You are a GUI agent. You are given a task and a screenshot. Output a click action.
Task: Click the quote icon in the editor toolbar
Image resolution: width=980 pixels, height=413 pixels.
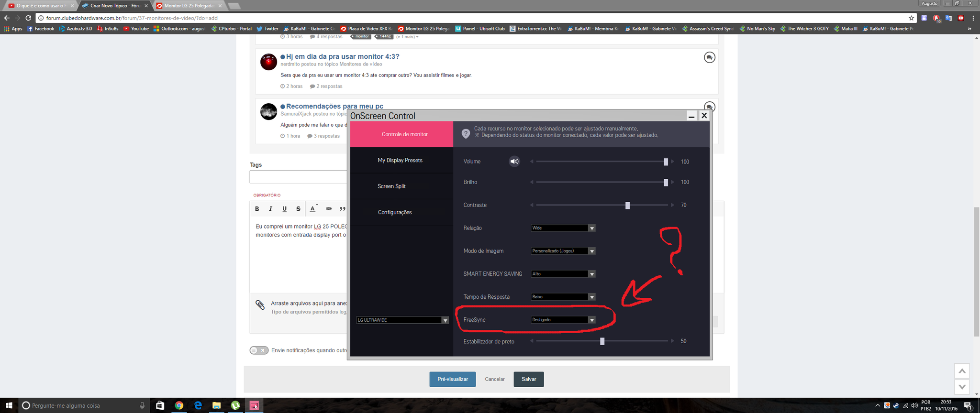coord(342,209)
